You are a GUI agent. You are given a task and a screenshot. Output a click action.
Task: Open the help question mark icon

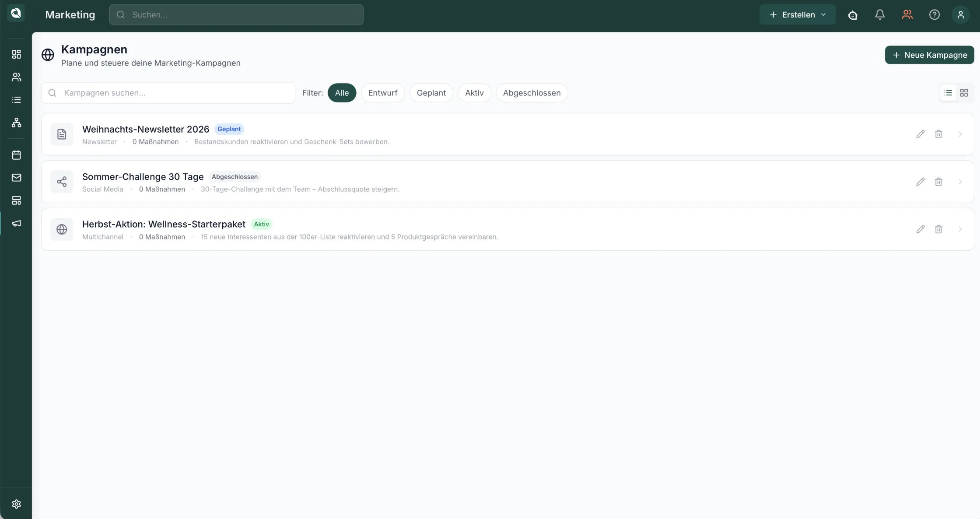[934, 15]
